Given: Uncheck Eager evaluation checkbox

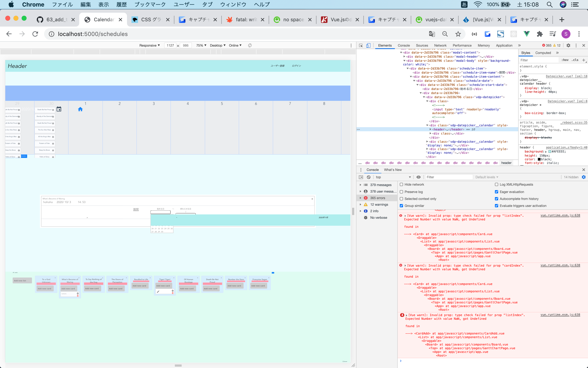Looking at the screenshot, I should 496,192.
